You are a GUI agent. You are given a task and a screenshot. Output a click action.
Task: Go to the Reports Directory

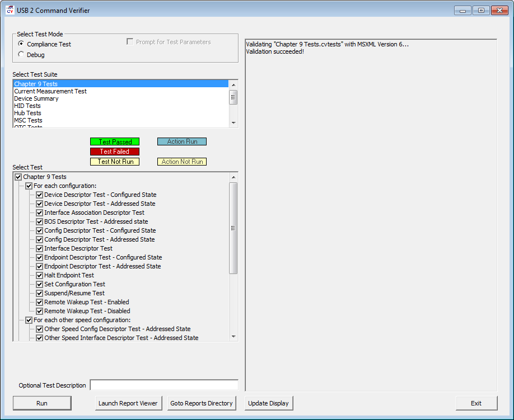[201, 403]
